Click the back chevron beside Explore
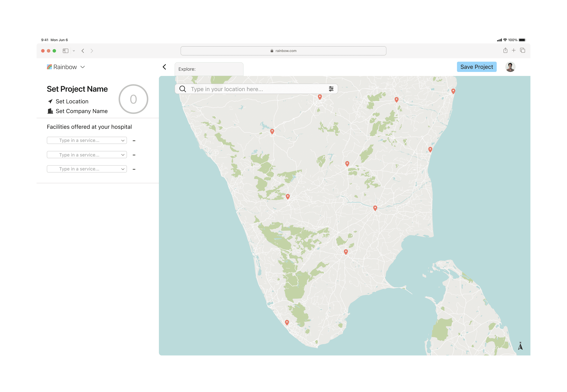Image resolution: width=567 pixels, height=392 pixels. click(x=164, y=67)
